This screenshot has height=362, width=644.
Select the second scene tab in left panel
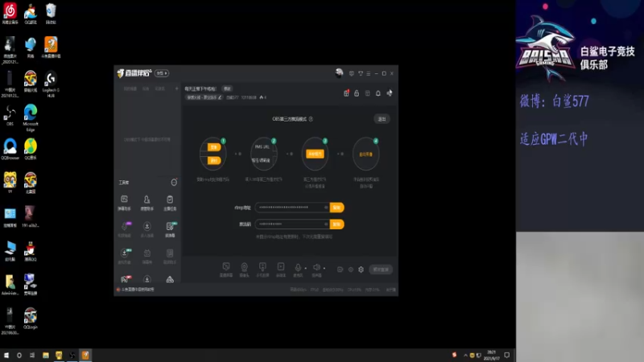click(x=146, y=88)
